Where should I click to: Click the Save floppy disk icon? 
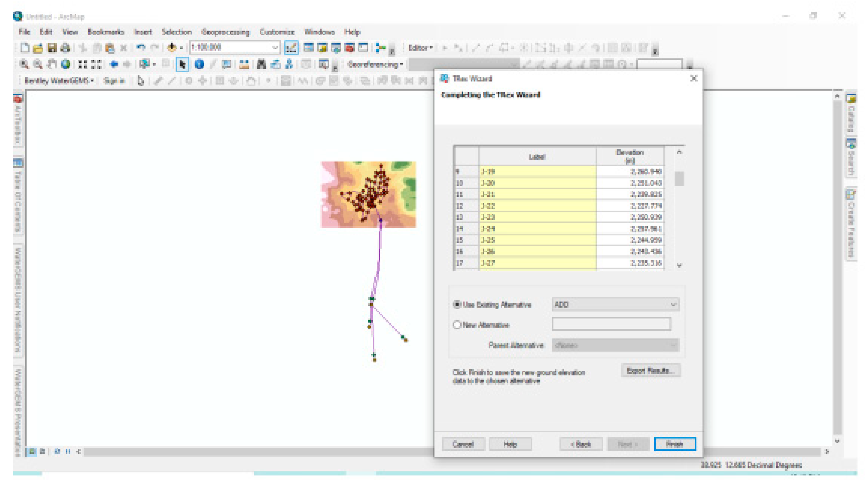[52, 48]
